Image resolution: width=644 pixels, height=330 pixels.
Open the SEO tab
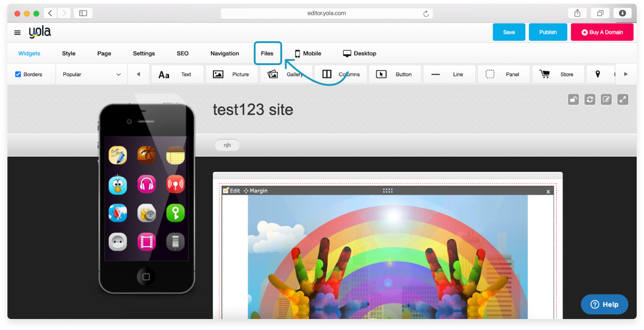point(182,54)
